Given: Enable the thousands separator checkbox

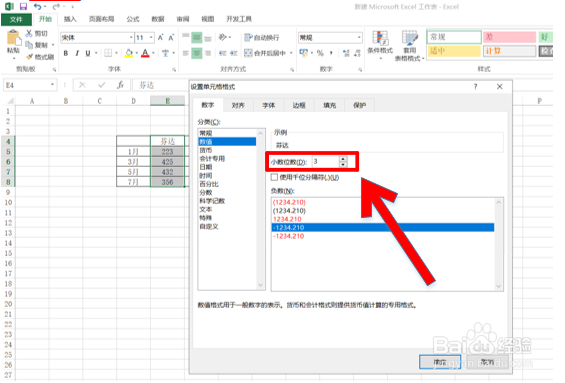Looking at the screenshot, I should (x=275, y=177).
